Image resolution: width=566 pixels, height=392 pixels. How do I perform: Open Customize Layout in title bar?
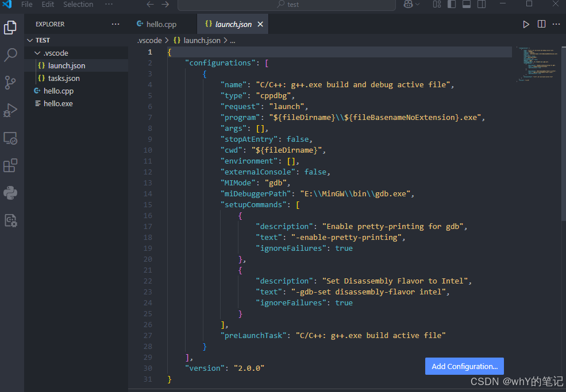(x=437, y=5)
